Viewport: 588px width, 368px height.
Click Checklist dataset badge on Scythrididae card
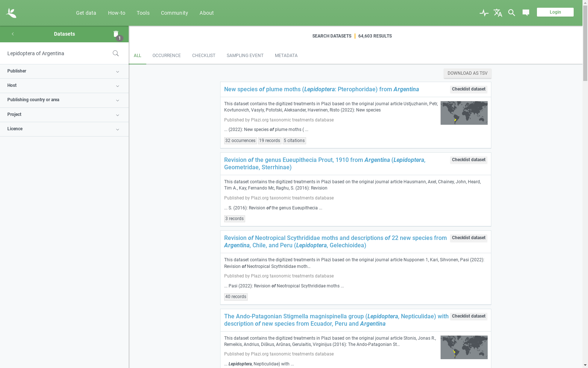(x=469, y=238)
